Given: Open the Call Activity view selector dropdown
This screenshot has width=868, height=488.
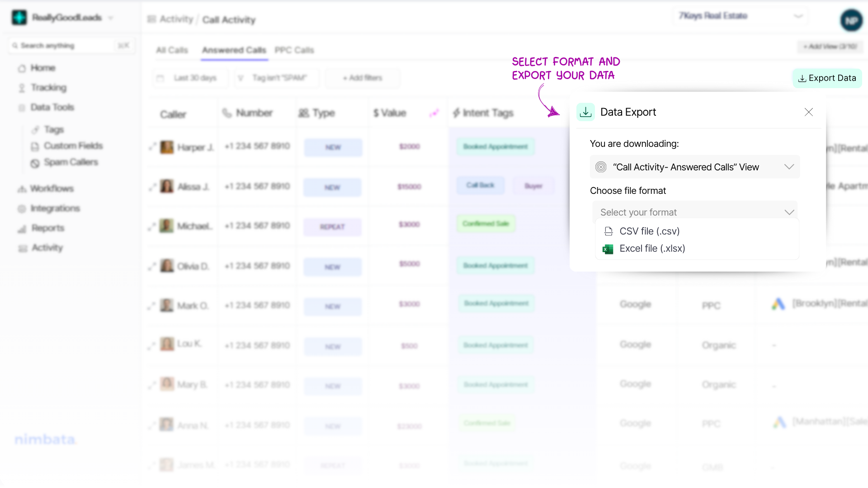Looking at the screenshot, I should click(x=694, y=167).
